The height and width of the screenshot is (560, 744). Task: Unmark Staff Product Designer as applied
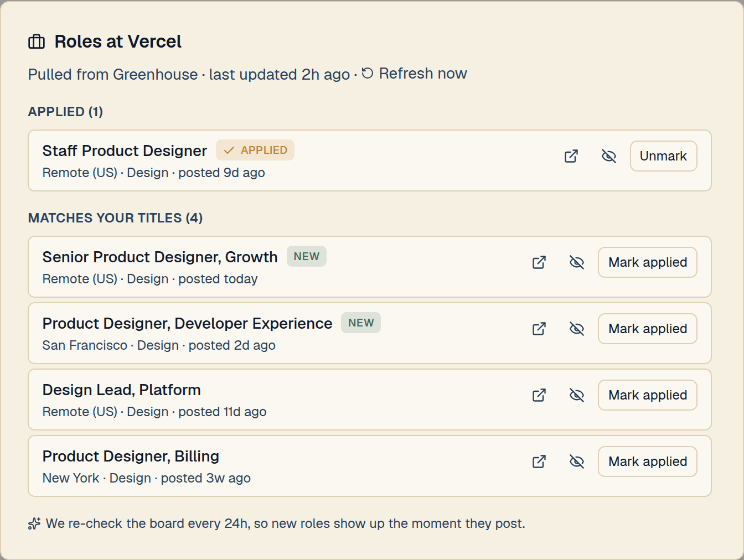pyautogui.click(x=663, y=156)
